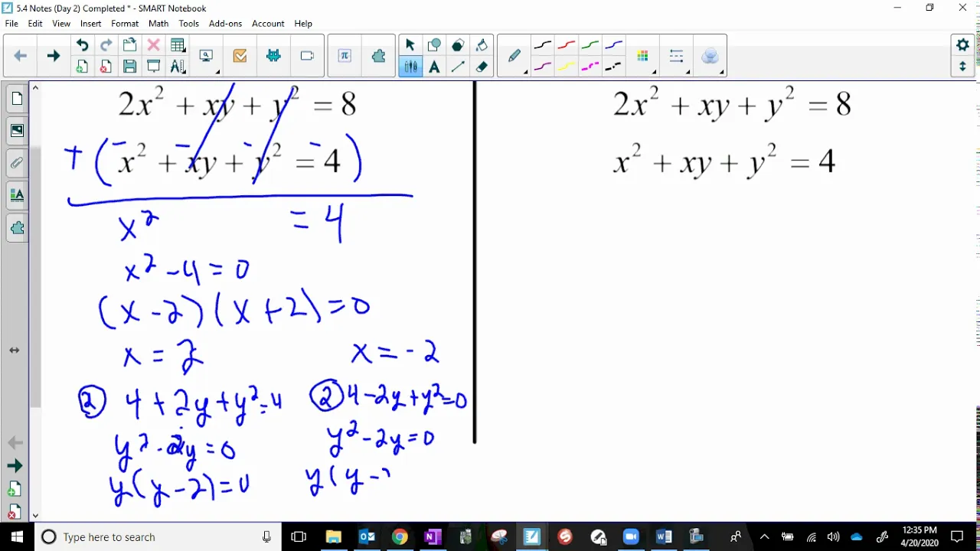
Task: Choose the Select arrow tool
Action: (x=410, y=45)
